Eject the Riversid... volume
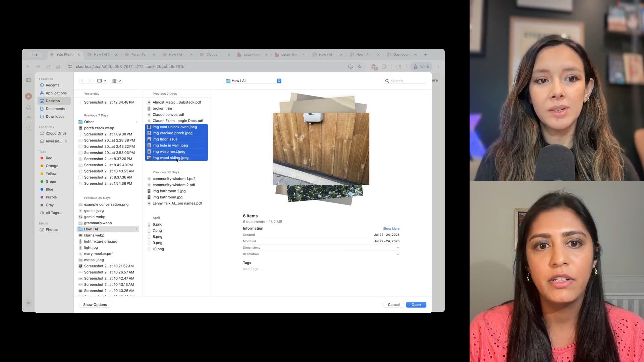This screenshot has width=644, height=362. tap(66, 141)
